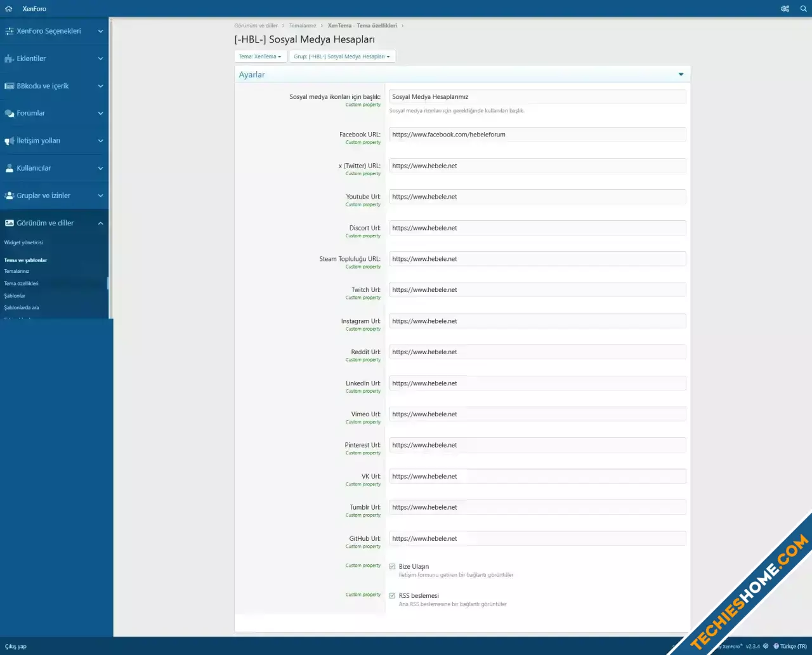
Task: Click the Eklentiler puzzle icon
Action: point(10,58)
